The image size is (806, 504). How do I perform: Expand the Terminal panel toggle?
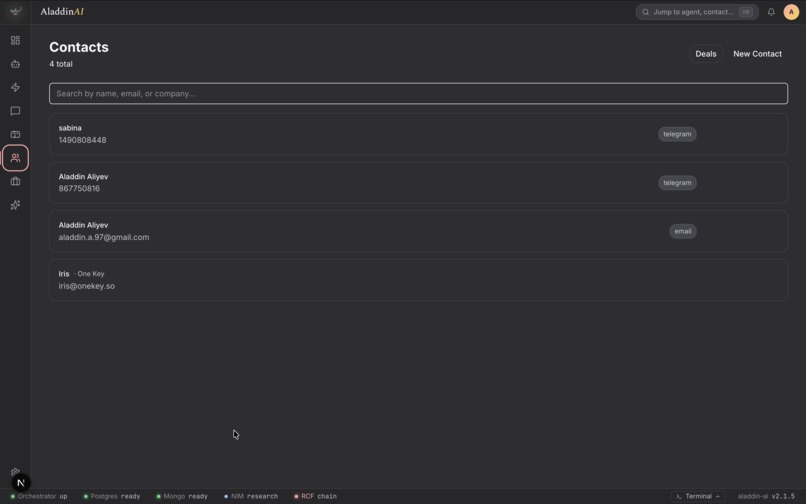698,496
